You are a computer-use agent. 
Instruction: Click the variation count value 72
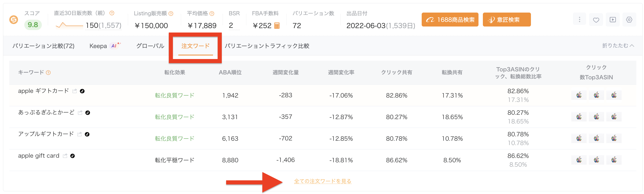tap(297, 26)
